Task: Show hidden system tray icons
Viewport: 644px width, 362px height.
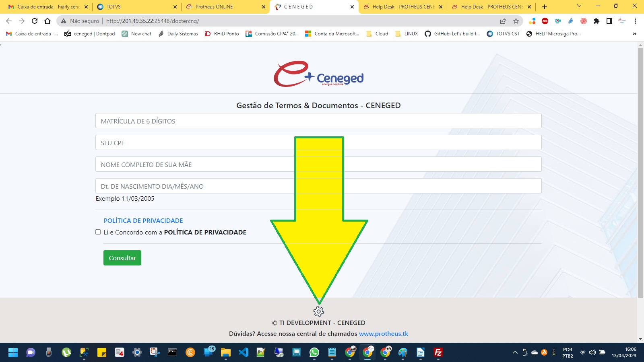Action: 515,353
